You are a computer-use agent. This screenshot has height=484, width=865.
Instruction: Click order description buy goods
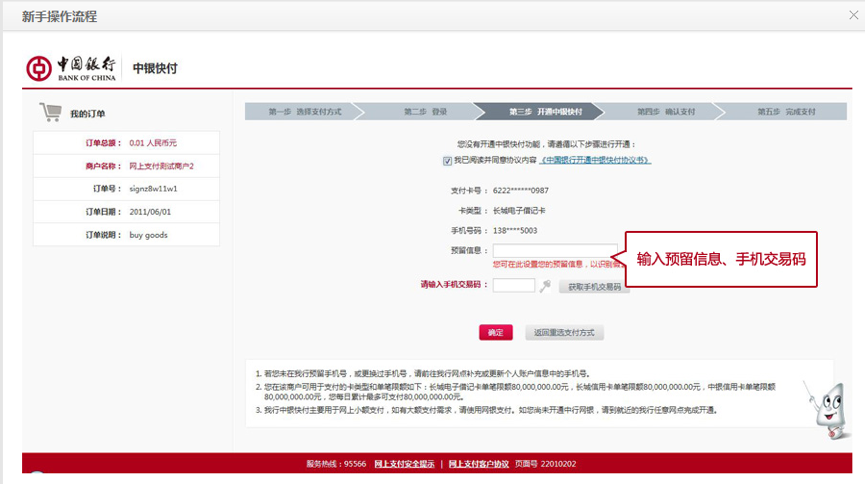click(x=148, y=235)
